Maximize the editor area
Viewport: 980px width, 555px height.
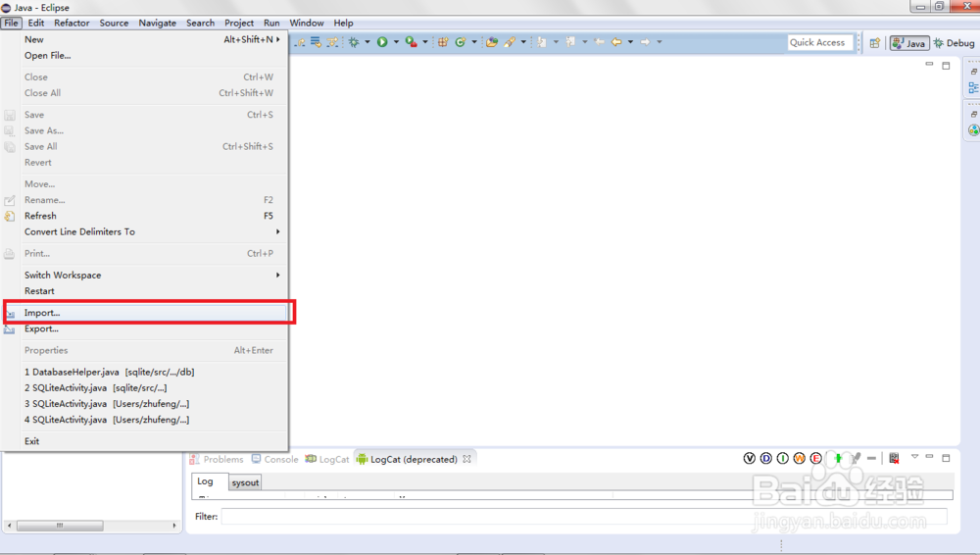(947, 65)
